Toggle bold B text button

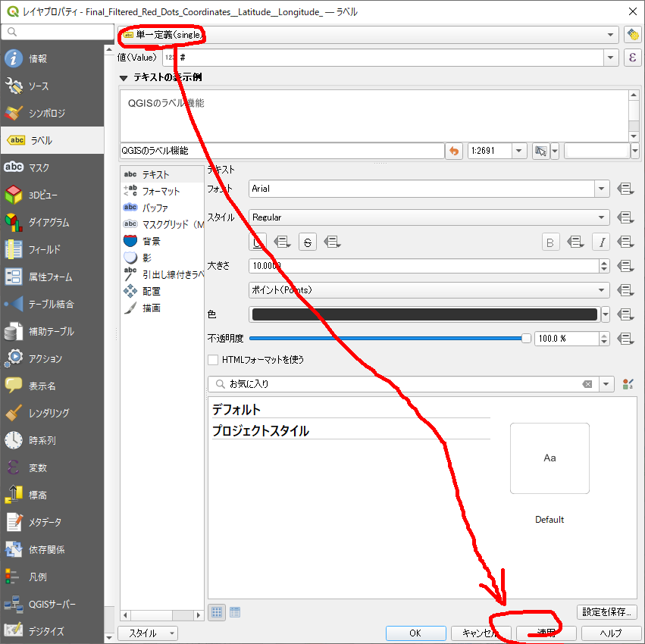pos(550,242)
